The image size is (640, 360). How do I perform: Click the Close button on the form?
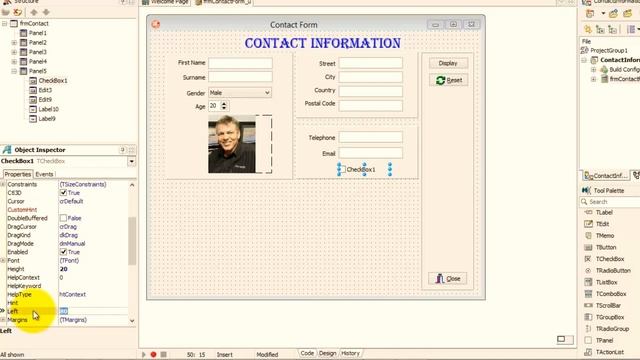pyautogui.click(x=448, y=279)
